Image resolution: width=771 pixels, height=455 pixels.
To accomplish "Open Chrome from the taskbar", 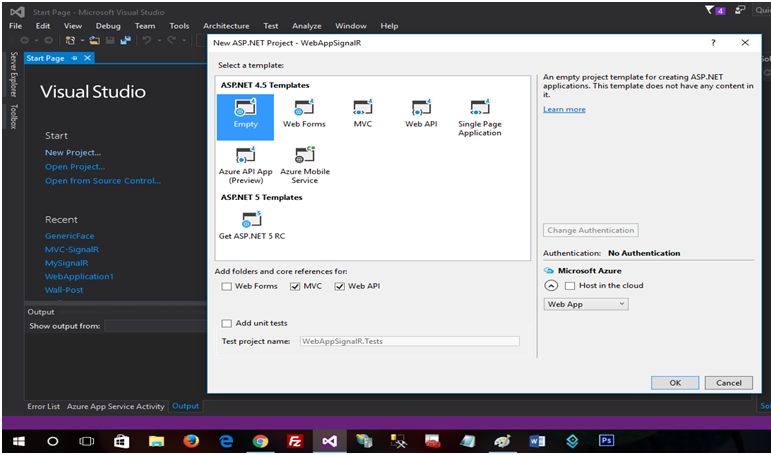I will pos(260,441).
